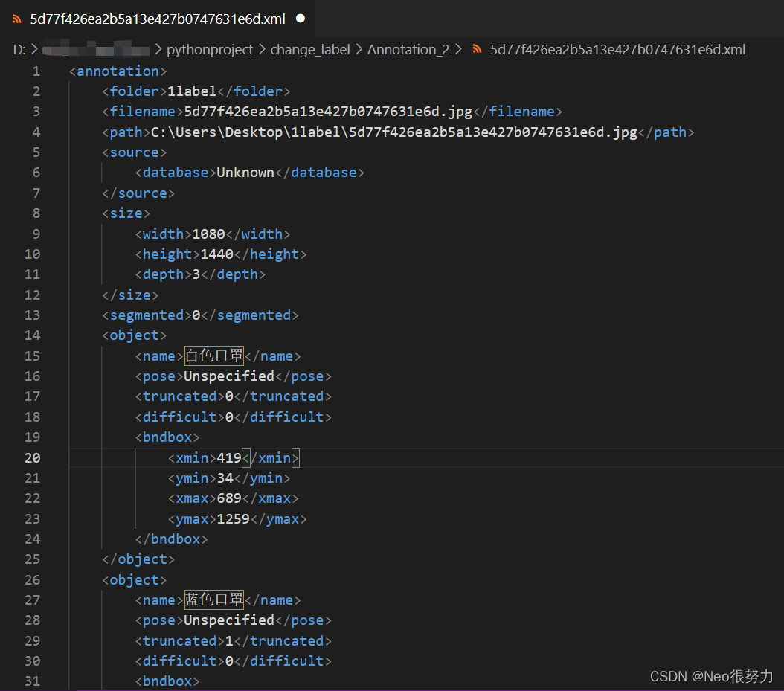
Task: Click the xmax value 689
Action: [x=229, y=498]
